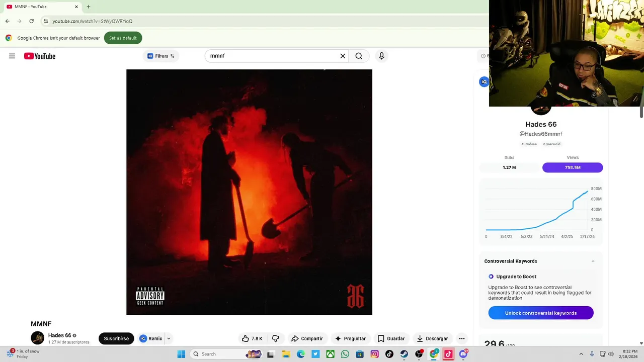Open the Twitter app on taskbar
The image size is (644, 362).
315,354
